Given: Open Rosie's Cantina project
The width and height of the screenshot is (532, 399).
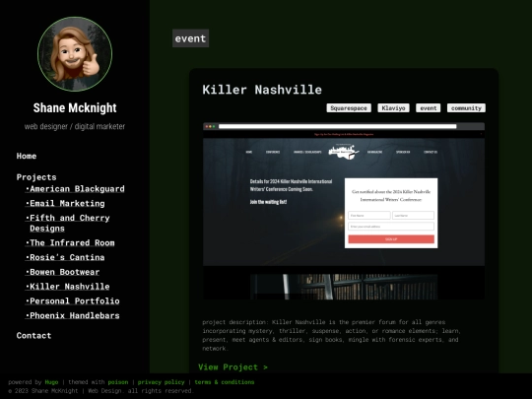Looking at the screenshot, I should [x=65, y=257].
